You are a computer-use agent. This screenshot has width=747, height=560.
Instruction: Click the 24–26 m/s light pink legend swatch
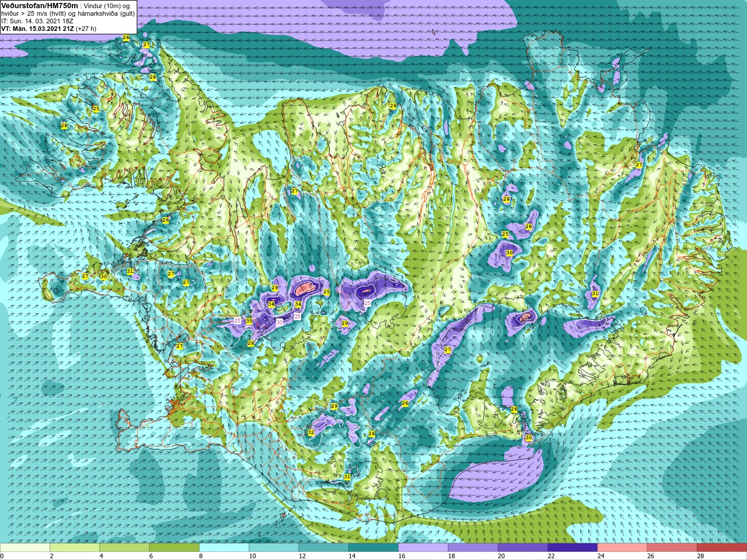pyautogui.click(x=622, y=548)
